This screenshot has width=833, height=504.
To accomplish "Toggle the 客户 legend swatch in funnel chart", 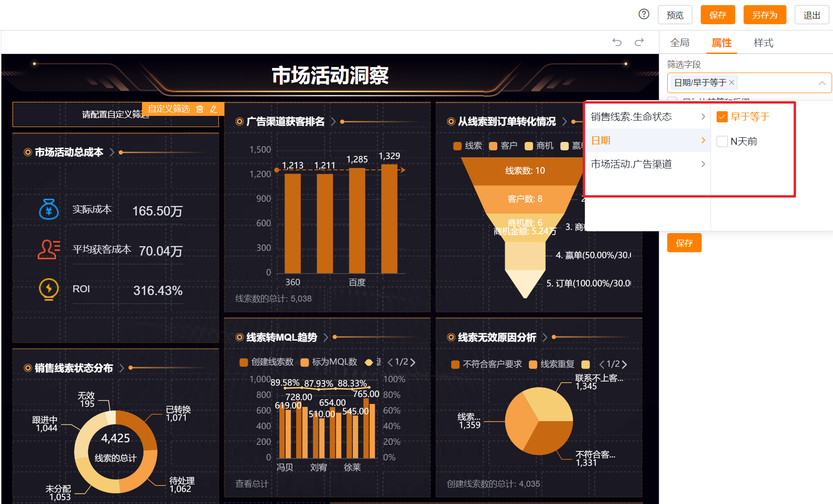I will pyautogui.click(x=493, y=146).
